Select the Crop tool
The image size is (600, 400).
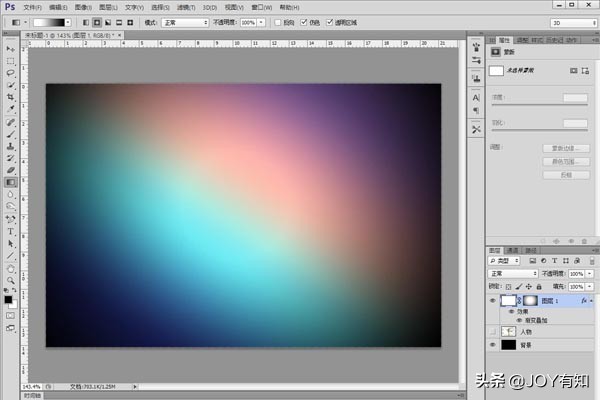[x=10, y=97]
